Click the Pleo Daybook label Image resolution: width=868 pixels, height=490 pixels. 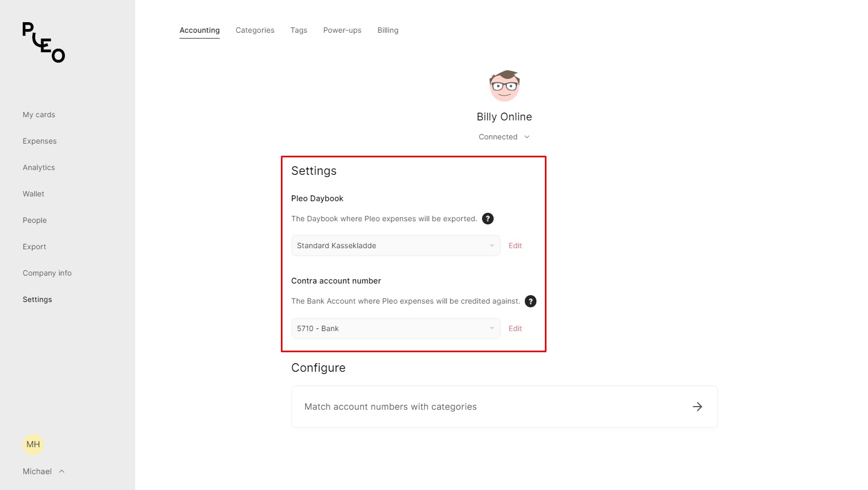click(x=317, y=199)
